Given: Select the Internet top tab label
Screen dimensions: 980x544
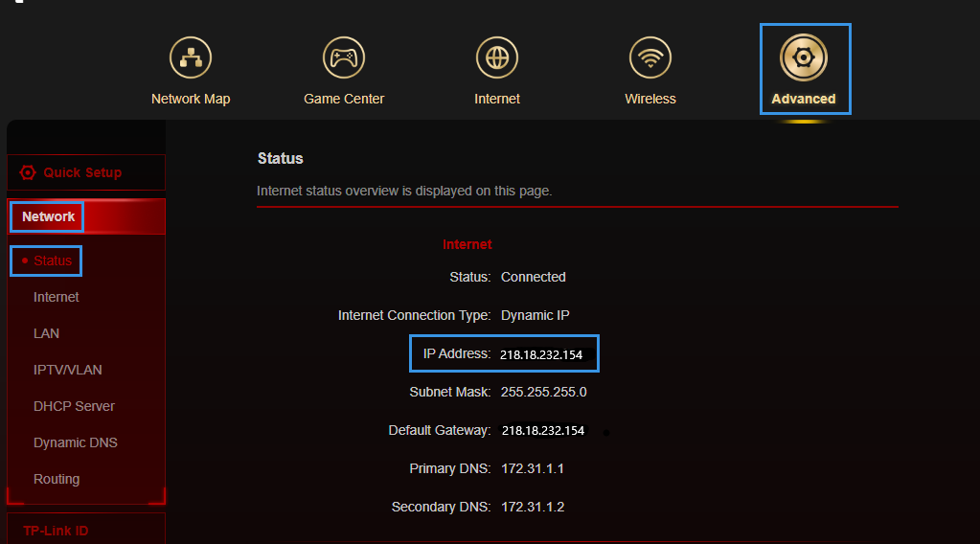Looking at the screenshot, I should pyautogui.click(x=497, y=99).
